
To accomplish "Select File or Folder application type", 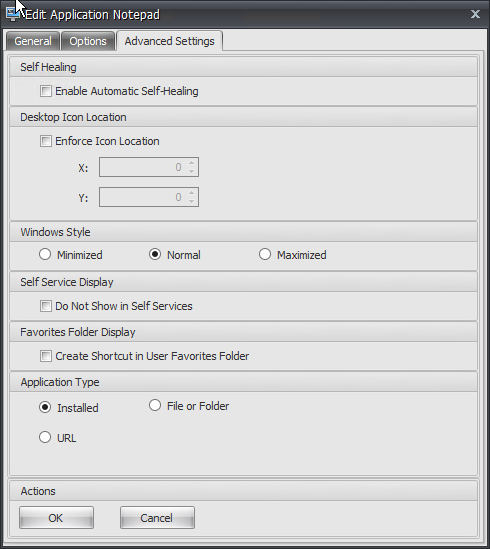I will point(155,405).
